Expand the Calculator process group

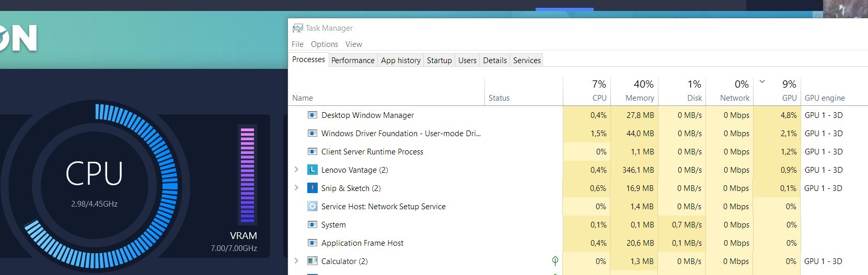click(x=296, y=261)
